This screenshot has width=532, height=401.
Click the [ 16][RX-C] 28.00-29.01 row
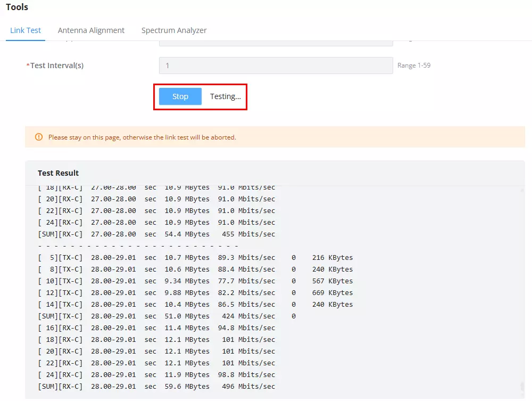click(156, 328)
